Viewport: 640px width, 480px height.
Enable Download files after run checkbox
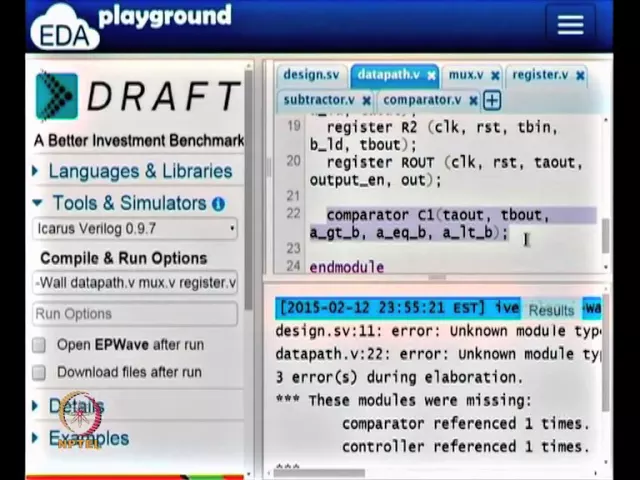pyautogui.click(x=39, y=372)
